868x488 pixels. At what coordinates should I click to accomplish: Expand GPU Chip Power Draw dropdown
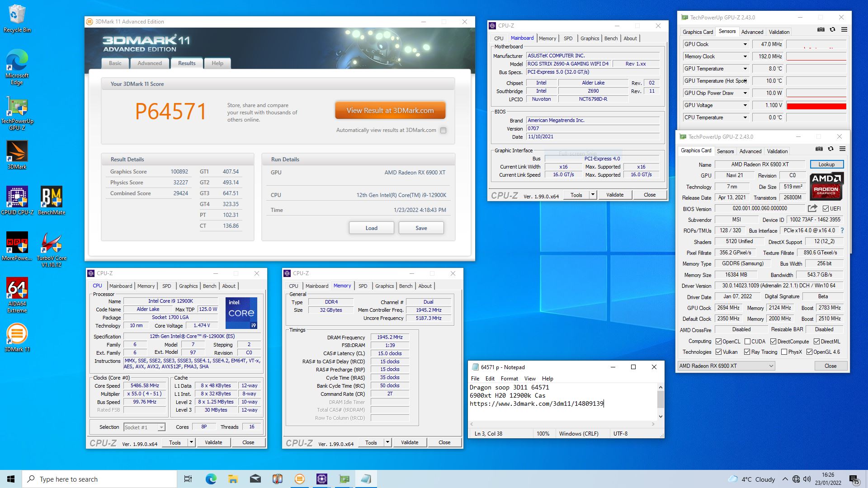coord(745,93)
